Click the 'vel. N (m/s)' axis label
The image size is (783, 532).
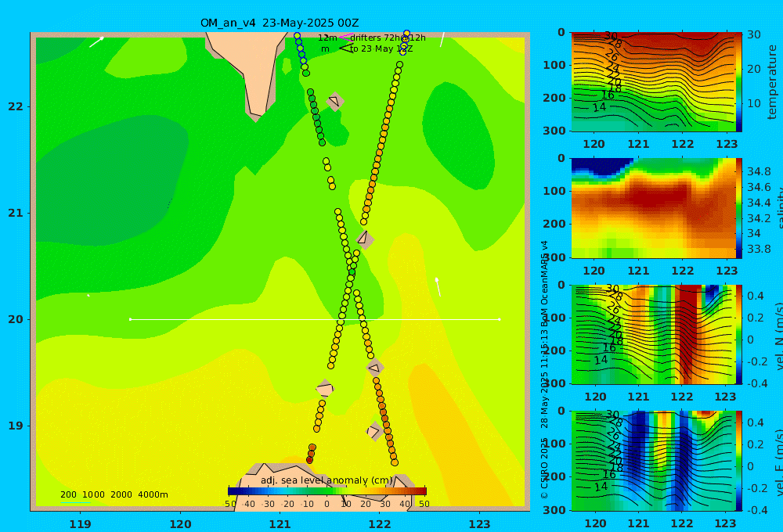pyautogui.click(x=778, y=336)
